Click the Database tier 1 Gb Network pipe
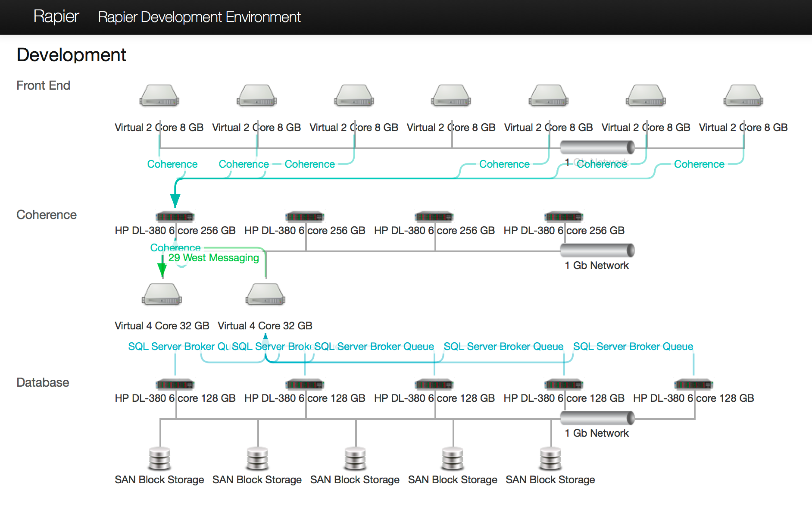The height and width of the screenshot is (513, 812). point(597,418)
